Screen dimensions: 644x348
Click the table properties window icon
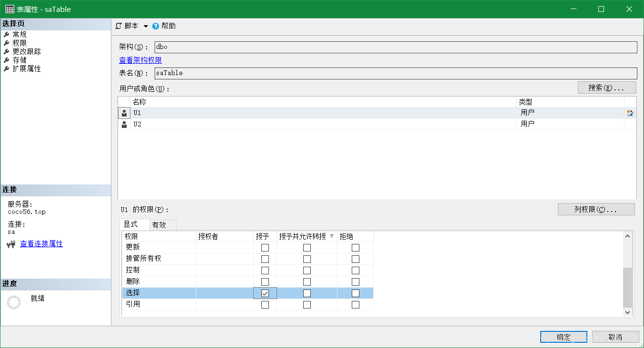click(10, 9)
